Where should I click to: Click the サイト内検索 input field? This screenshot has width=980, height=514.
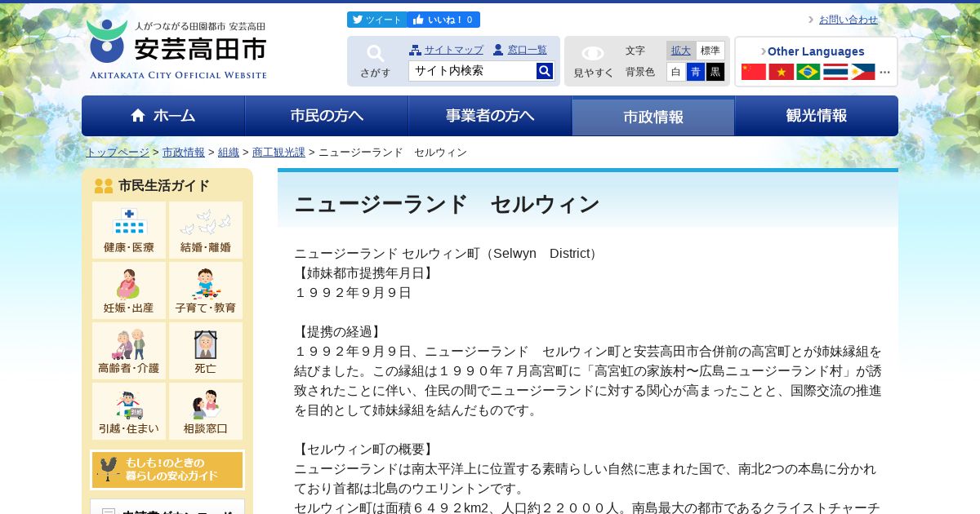tap(472, 71)
